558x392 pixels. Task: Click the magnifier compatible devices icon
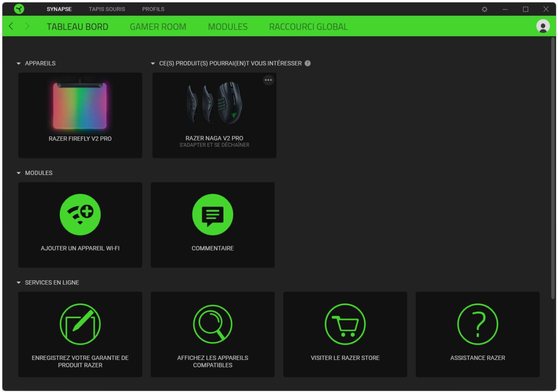(x=213, y=324)
